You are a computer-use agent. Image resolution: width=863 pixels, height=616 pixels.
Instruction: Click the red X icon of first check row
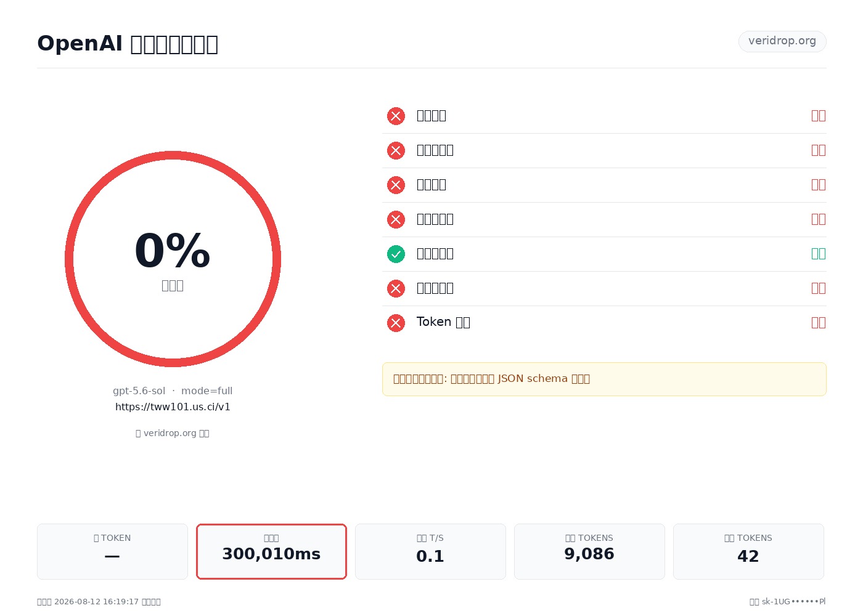(396, 116)
